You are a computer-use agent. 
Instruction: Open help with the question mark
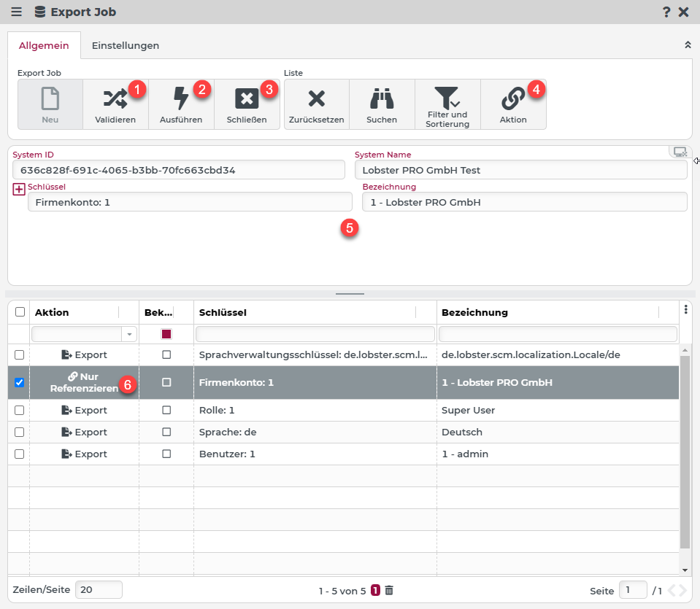point(666,12)
